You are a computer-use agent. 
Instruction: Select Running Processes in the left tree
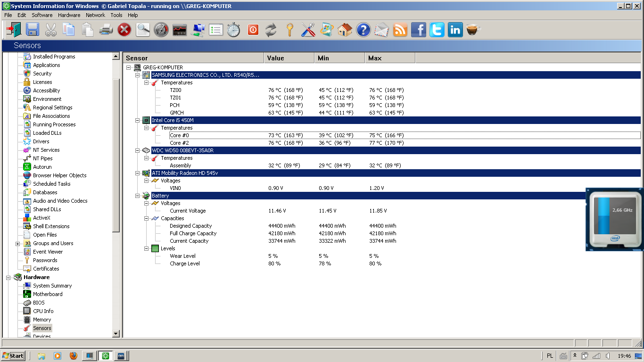pos(54,124)
